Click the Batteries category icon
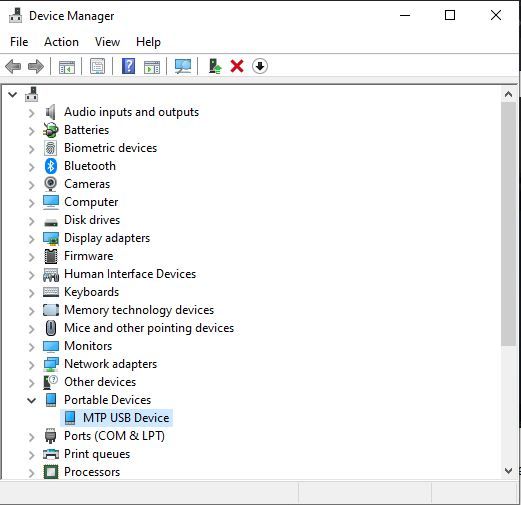The height and width of the screenshot is (505, 521). (51, 130)
